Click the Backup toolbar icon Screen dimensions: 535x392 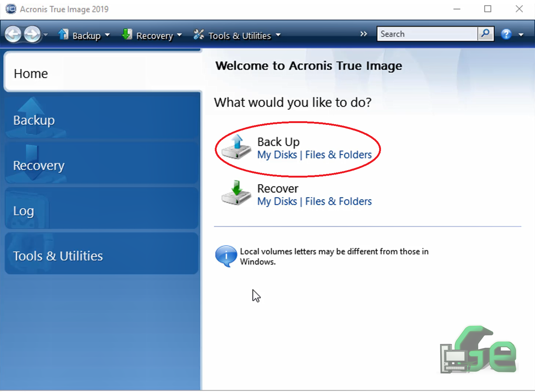click(63, 35)
